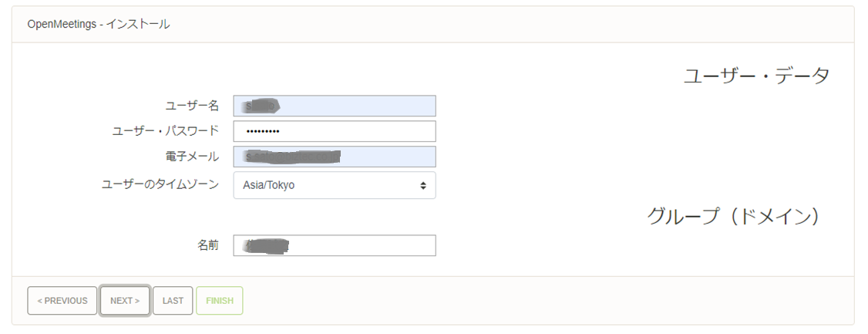Click the timezone select up-down arrow

[x=422, y=185]
